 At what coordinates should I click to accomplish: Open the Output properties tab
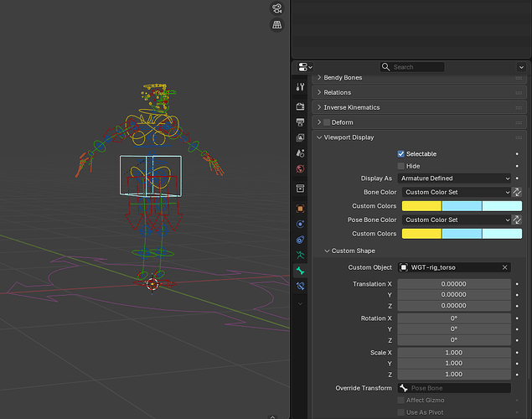click(x=300, y=122)
